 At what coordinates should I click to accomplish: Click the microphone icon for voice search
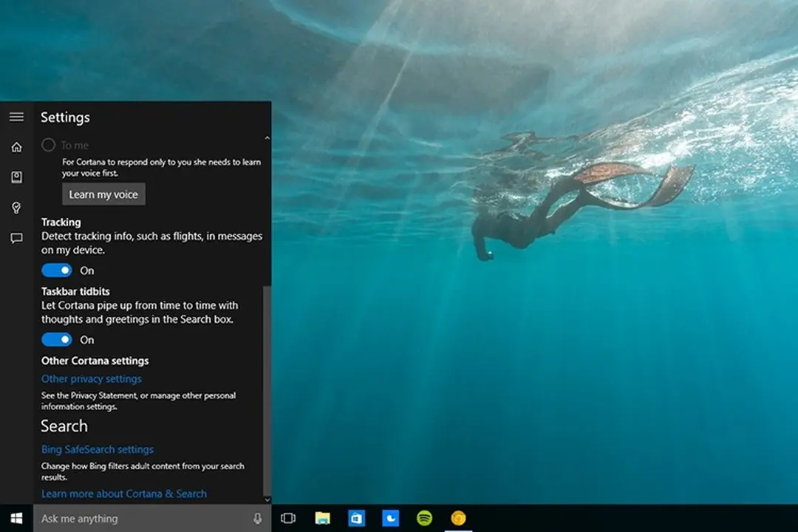click(256, 518)
